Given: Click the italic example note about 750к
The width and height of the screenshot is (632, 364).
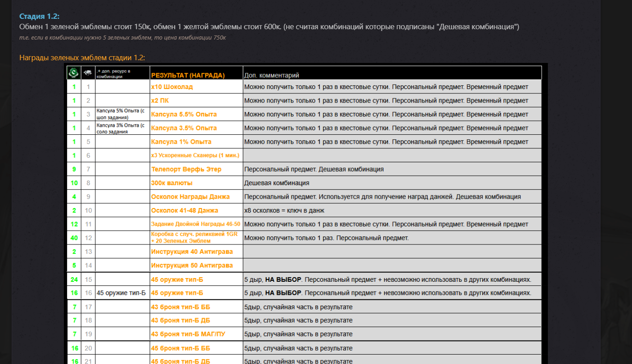Looking at the screenshot, I should (x=122, y=38).
